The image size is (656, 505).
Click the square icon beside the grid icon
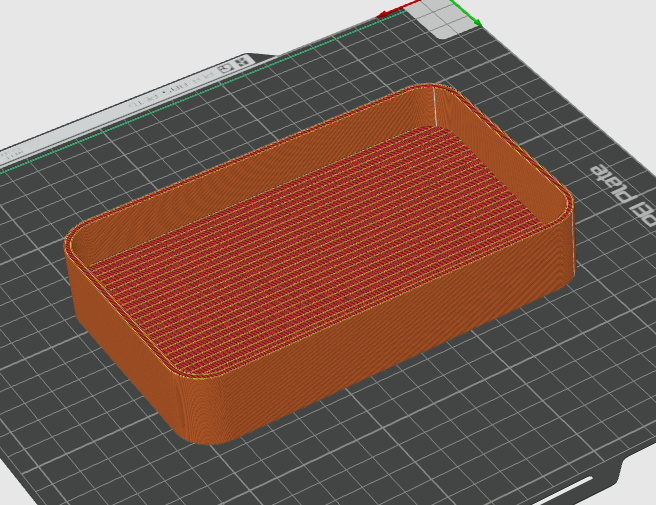[x=226, y=69]
